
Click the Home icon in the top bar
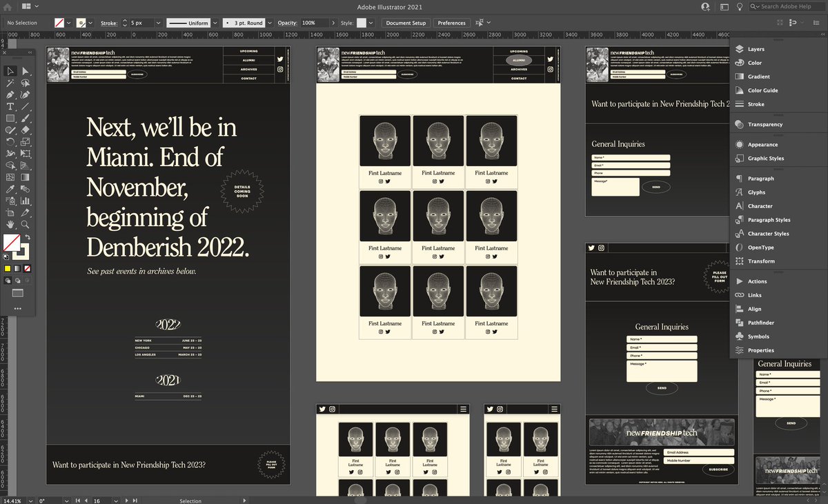tap(8, 6)
